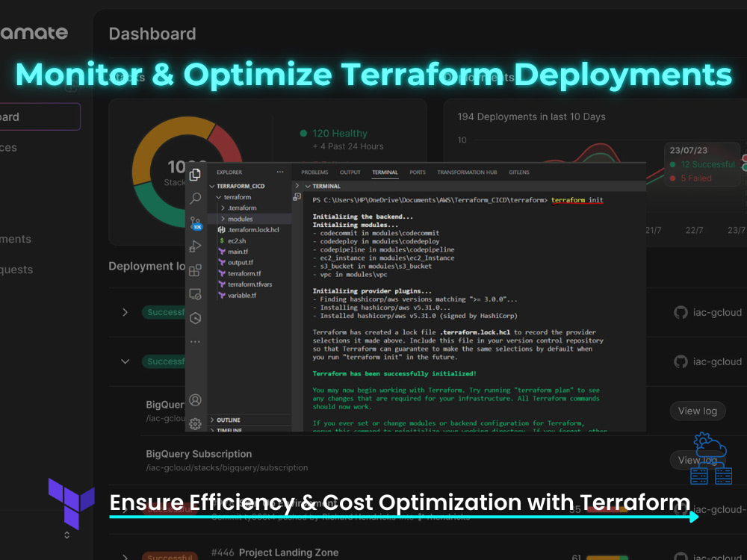
Task: Select the highlighted Dashboard item in the sidebar
Action: tap(40, 116)
